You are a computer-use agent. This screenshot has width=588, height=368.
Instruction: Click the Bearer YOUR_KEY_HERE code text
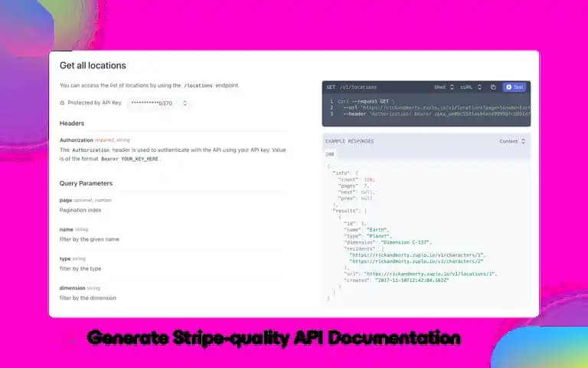(x=129, y=159)
